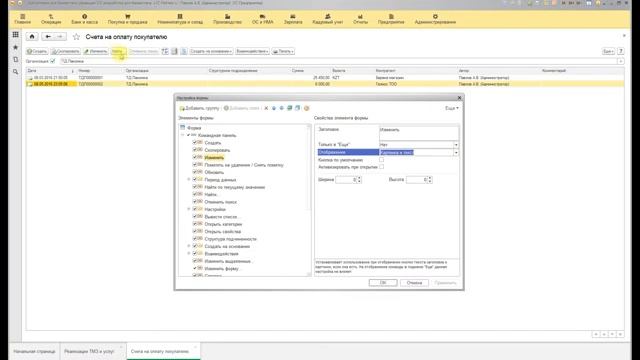The height and width of the screenshot is (360, 640).
Task: Enable the Кнопка по умолчанию checkbox
Action: click(x=382, y=160)
